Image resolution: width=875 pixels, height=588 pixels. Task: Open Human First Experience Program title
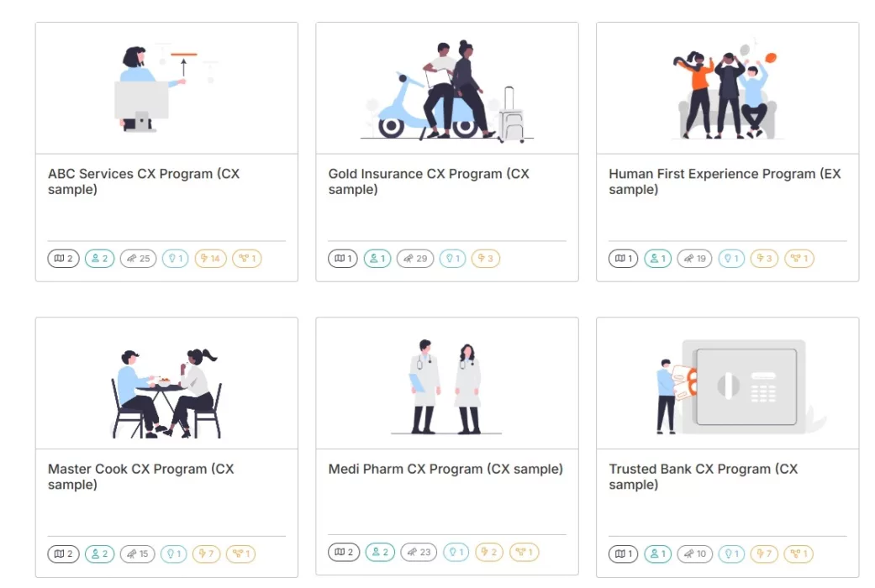[x=725, y=181]
